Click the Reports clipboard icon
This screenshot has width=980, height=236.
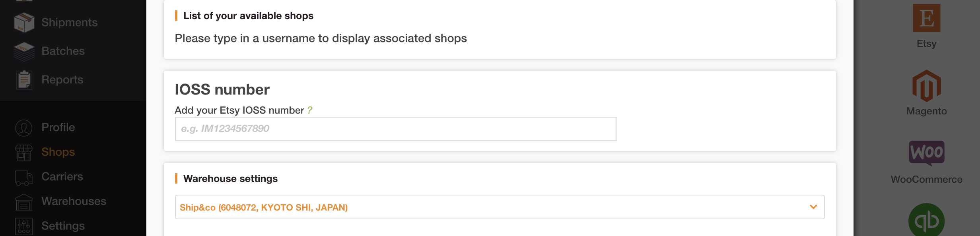click(x=24, y=80)
